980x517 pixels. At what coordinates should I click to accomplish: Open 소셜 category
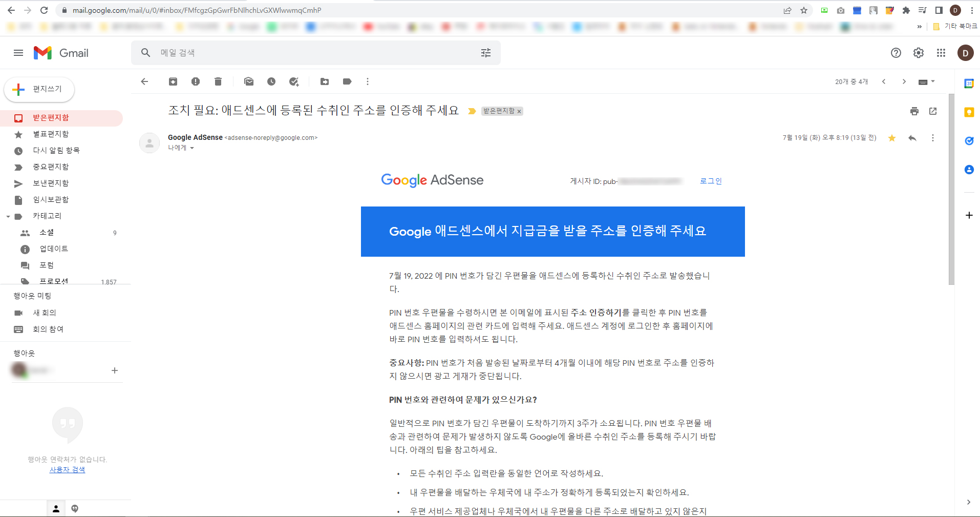pyautogui.click(x=61, y=233)
